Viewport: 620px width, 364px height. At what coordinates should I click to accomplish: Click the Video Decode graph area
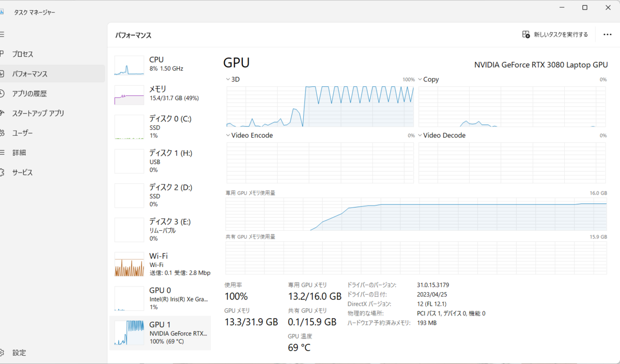[x=512, y=163]
